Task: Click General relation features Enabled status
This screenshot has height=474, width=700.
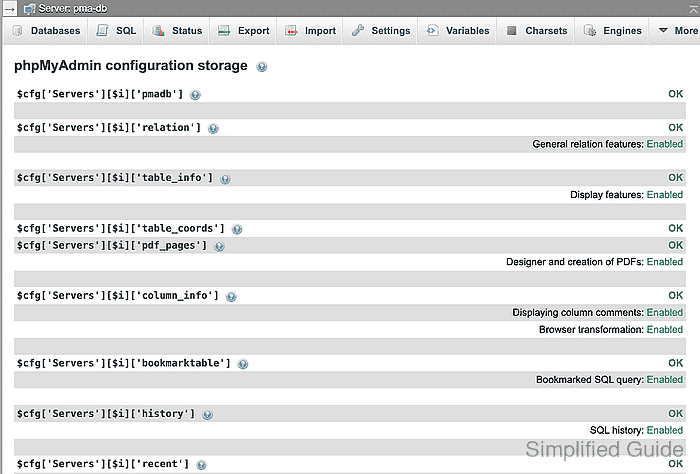Action: point(665,144)
